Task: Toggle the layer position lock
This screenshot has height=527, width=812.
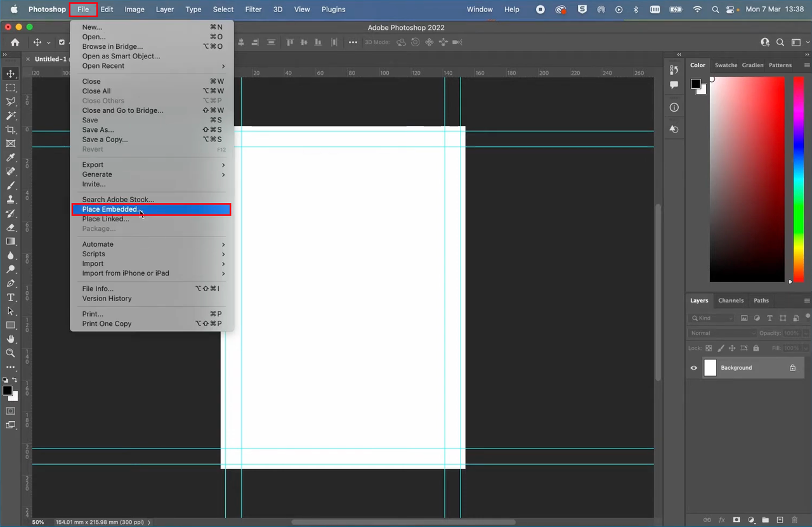Action: point(733,348)
